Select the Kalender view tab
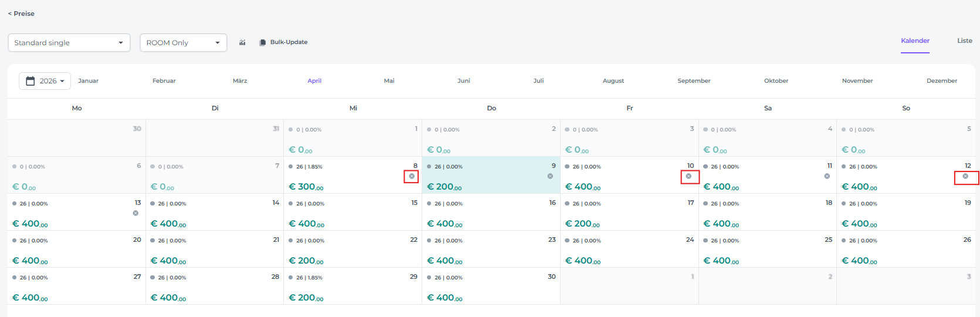The image size is (980, 317). tap(915, 41)
